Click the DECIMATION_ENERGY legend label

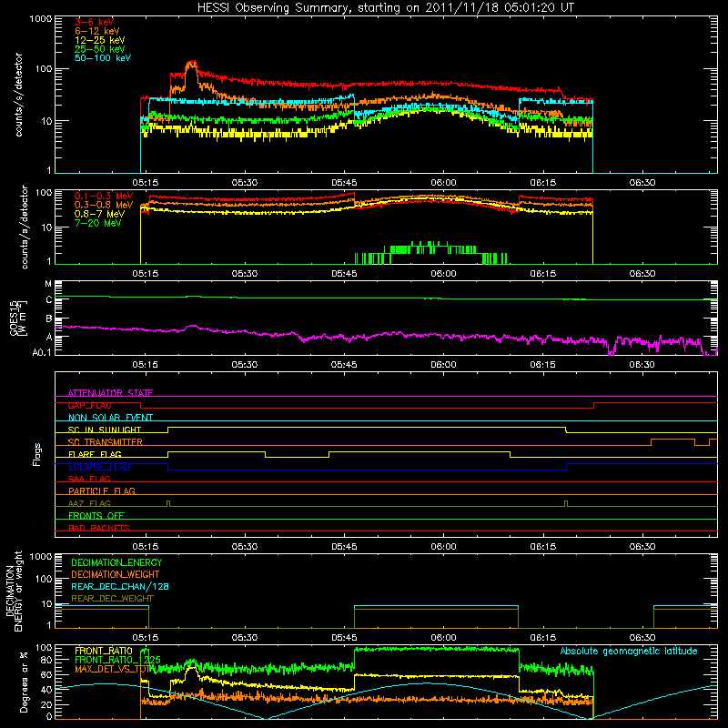(x=116, y=562)
